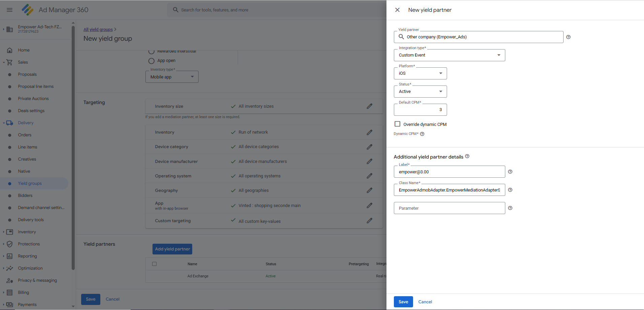Edit Device category targeting pencil icon
Screen dimensions: 644x310
coord(369,147)
